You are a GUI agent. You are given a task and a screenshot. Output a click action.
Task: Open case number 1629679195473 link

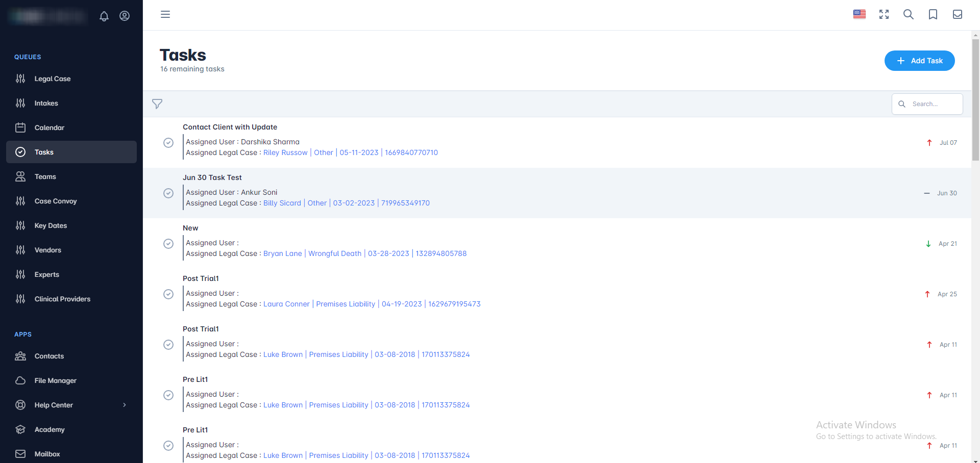click(454, 304)
